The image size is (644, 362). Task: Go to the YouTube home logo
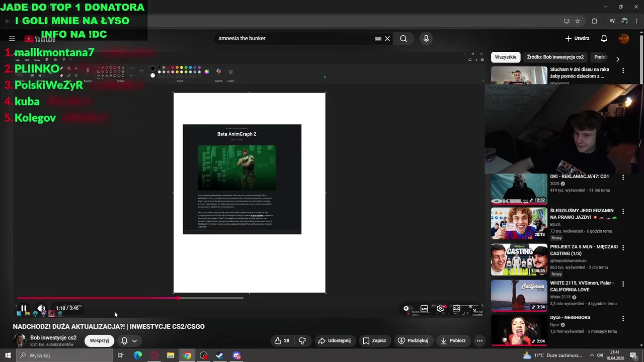(40, 39)
